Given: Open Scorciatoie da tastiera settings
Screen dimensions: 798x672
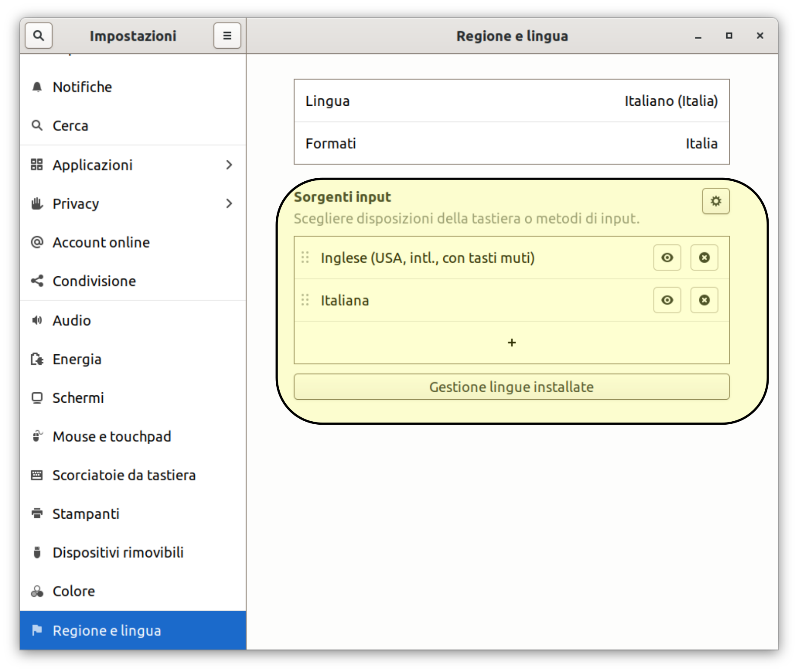Looking at the screenshot, I should click(133, 475).
